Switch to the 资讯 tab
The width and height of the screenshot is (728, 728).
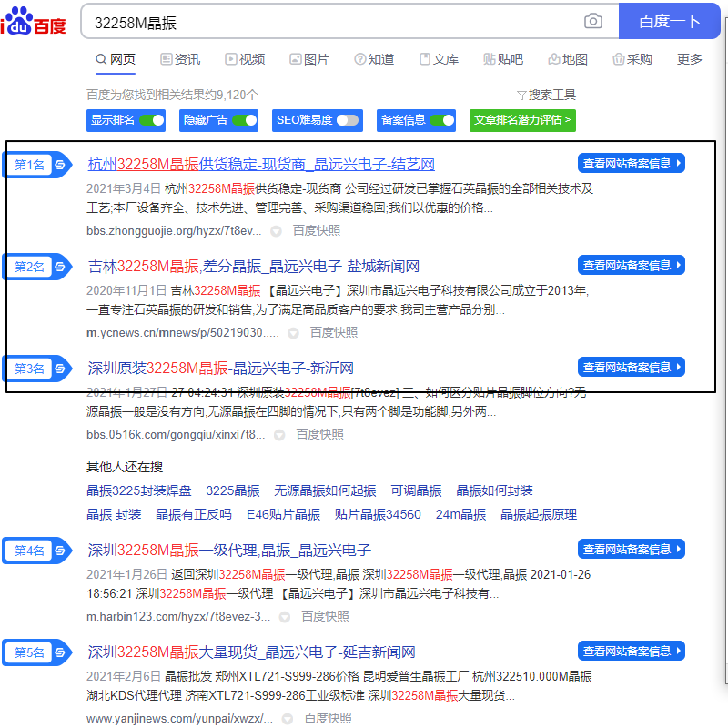tap(180, 59)
